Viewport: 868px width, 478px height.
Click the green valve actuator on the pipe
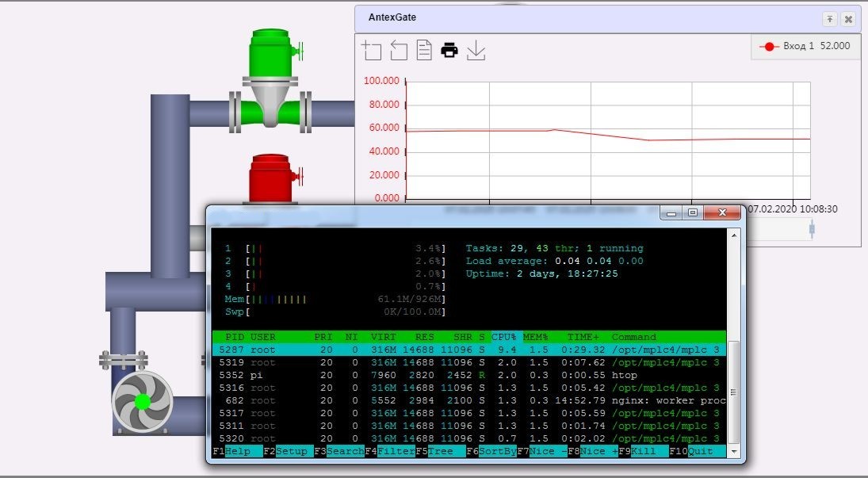(x=270, y=52)
